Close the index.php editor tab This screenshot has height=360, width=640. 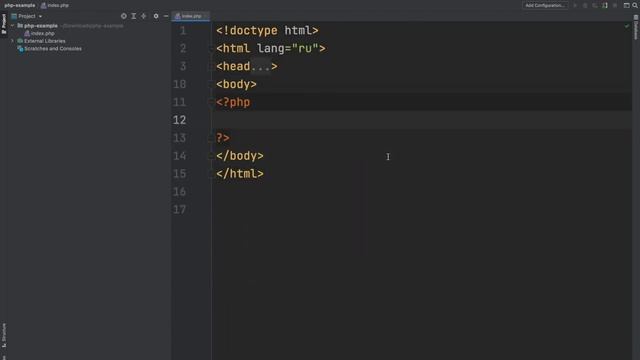pos(206,16)
